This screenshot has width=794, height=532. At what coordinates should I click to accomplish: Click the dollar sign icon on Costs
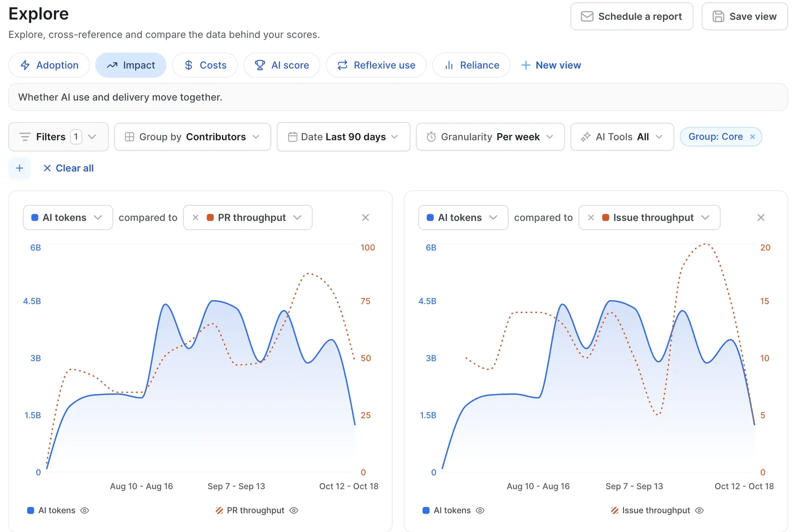[x=189, y=65]
